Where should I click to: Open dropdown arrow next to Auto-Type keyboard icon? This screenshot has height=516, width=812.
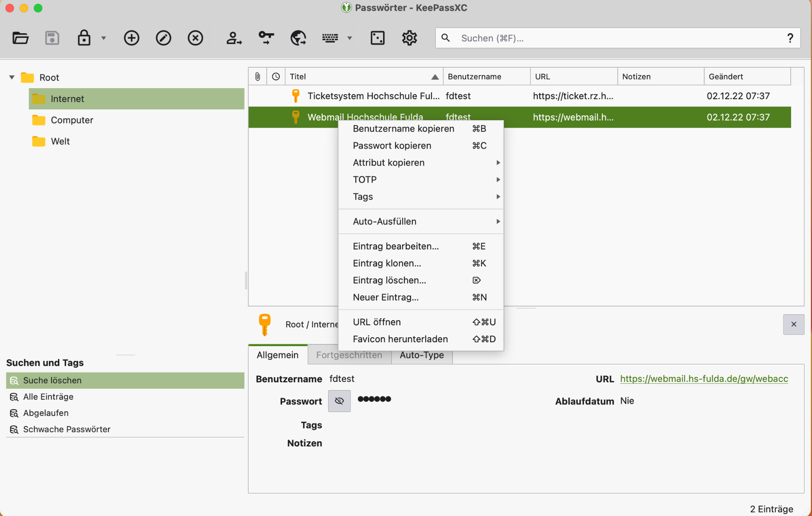[350, 38]
